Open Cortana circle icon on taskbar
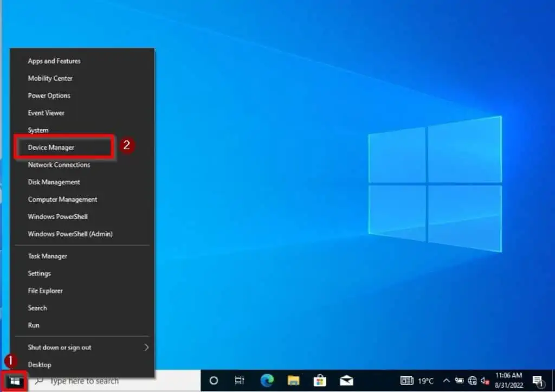Screen dimensions: 555x392 coord(214,381)
